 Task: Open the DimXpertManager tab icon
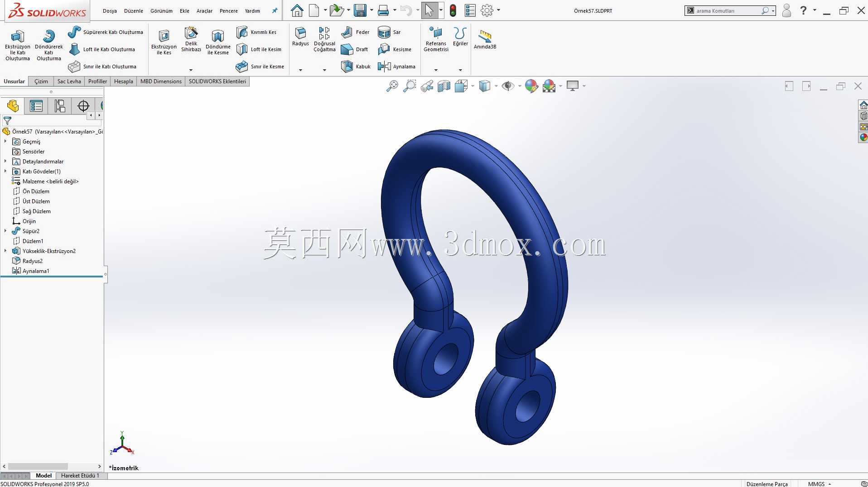pyautogui.click(x=83, y=106)
